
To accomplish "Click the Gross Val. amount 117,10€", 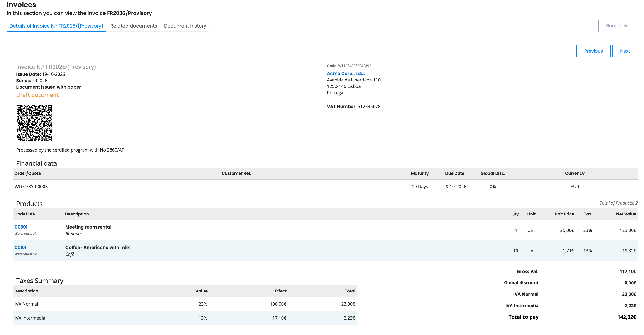I will 628,271.
